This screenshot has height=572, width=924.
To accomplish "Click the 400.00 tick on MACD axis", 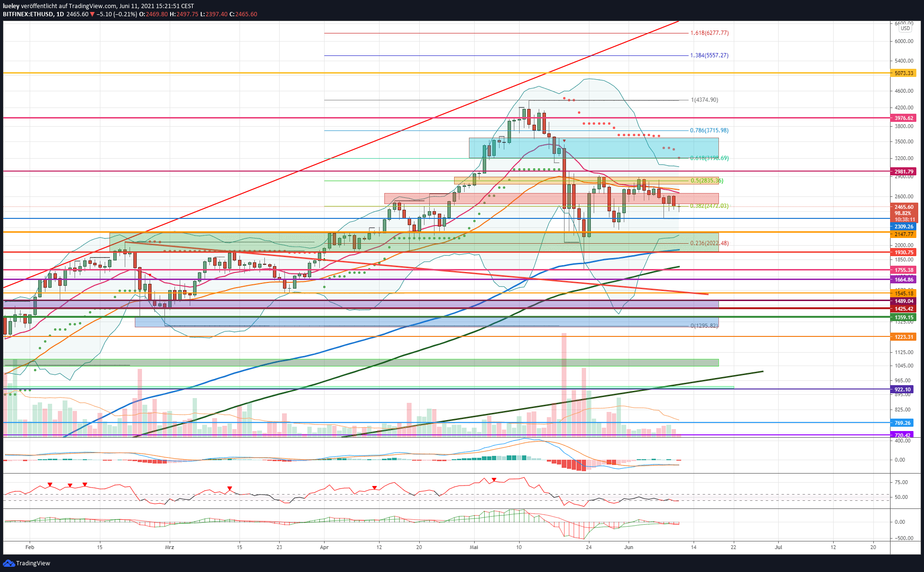I will [x=902, y=441].
